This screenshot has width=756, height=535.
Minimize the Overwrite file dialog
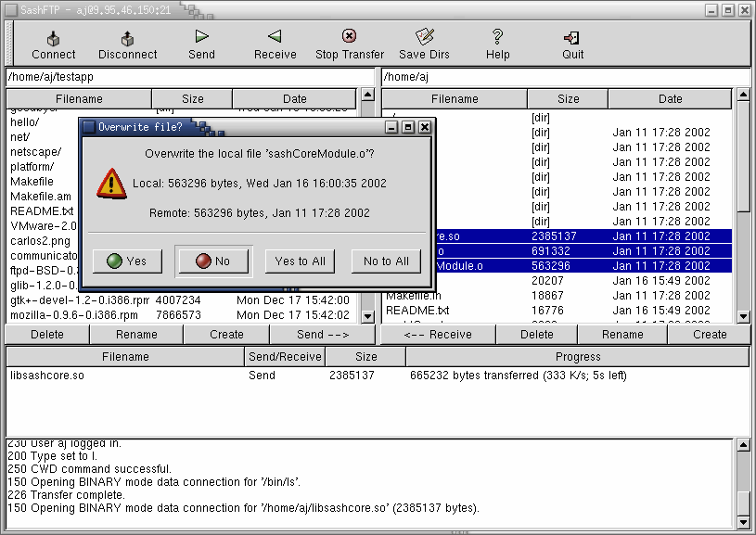coord(392,127)
